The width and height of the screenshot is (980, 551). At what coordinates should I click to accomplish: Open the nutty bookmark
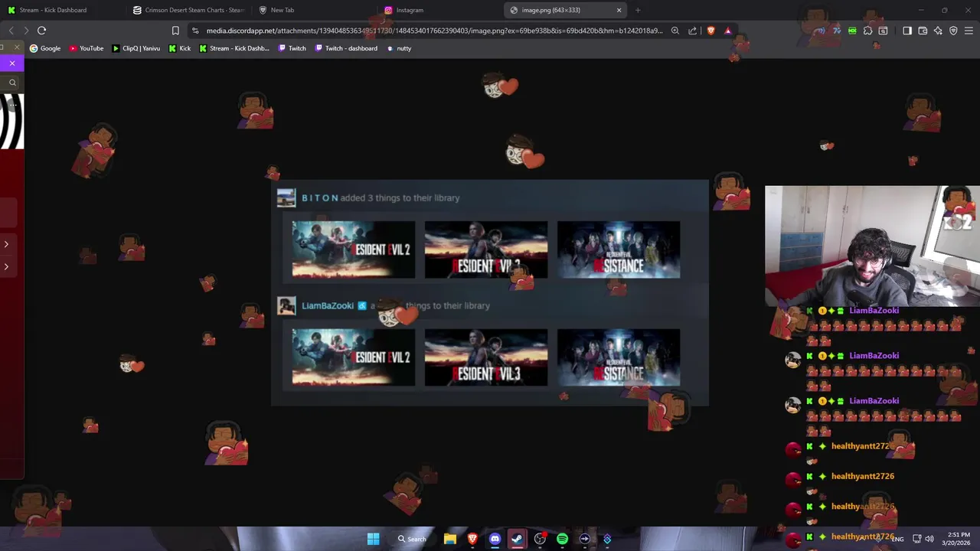pyautogui.click(x=399, y=48)
